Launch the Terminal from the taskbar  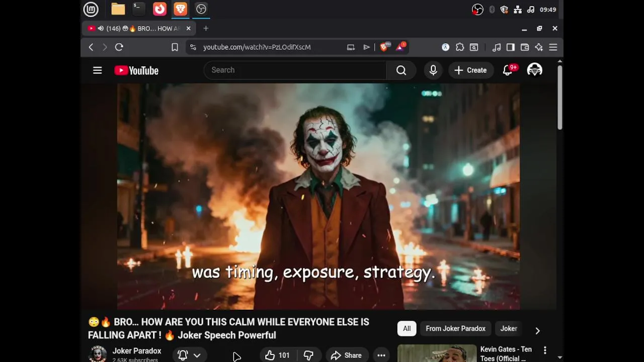pos(138,9)
